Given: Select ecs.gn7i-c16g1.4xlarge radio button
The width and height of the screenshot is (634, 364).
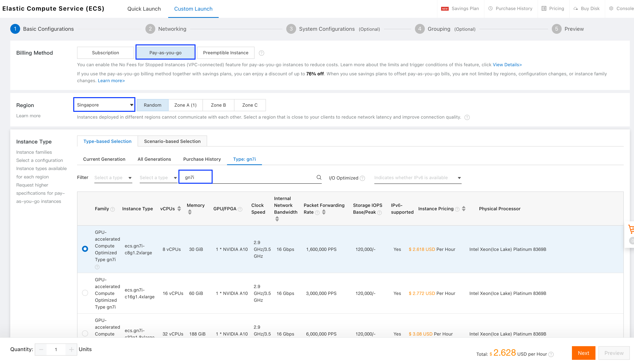Looking at the screenshot, I should tap(85, 293).
